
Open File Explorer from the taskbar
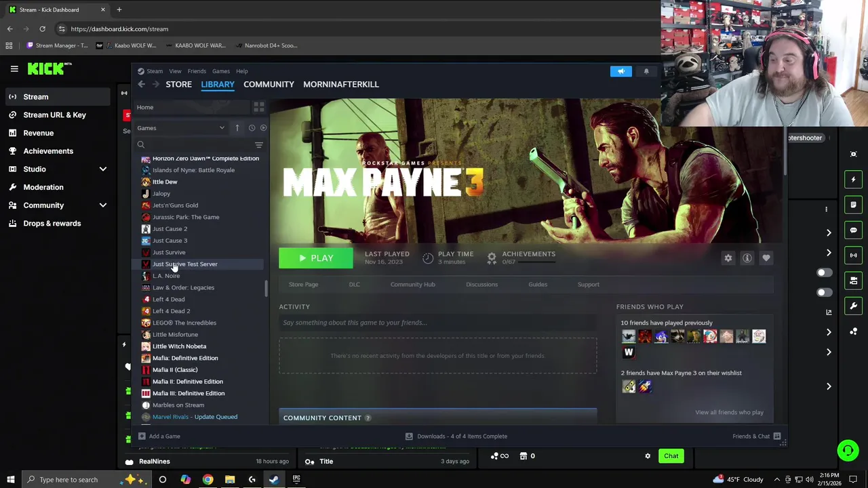[x=230, y=480]
